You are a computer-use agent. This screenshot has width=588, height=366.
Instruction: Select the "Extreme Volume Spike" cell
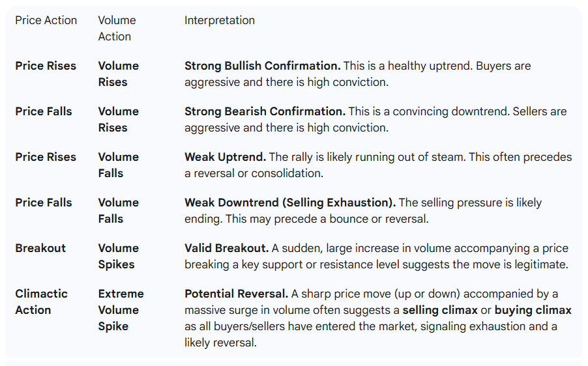click(121, 309)
